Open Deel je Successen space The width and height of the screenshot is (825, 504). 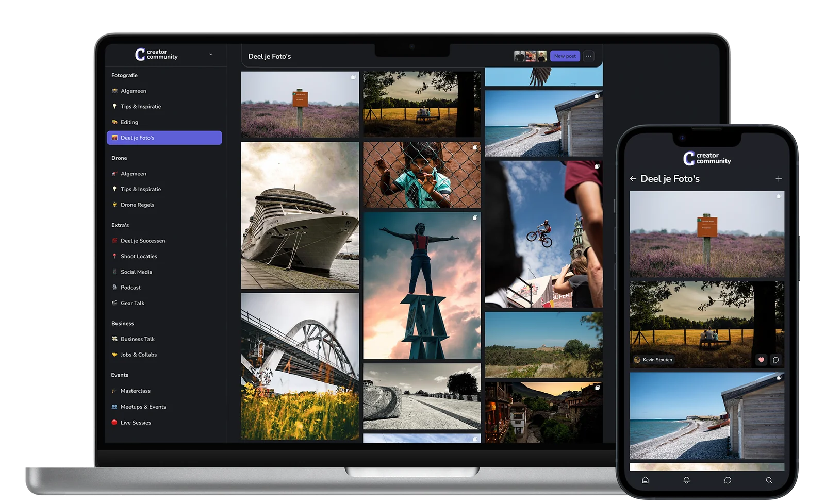[164, 241]
